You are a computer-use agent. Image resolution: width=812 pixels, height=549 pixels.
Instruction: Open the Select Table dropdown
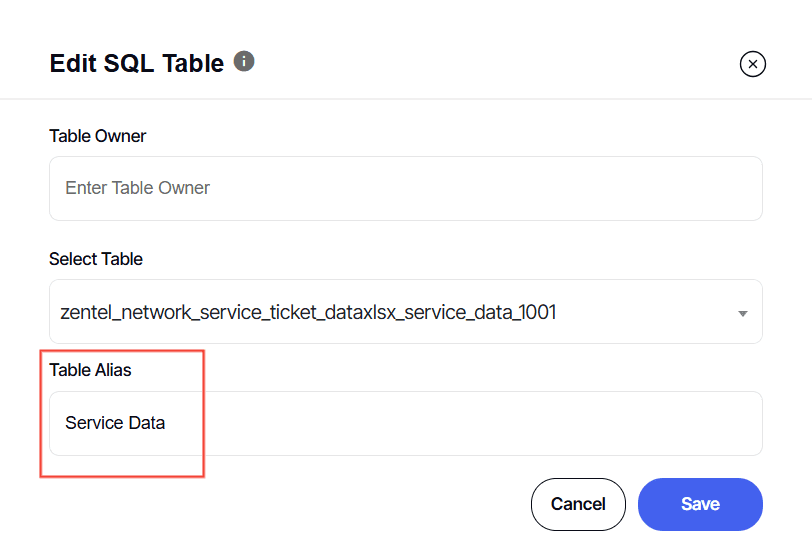coord(405,312)
